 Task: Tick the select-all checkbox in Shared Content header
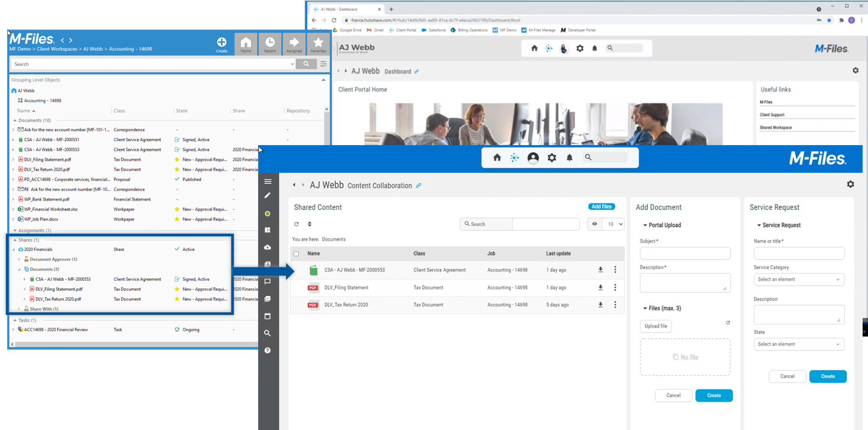point(296,254)
